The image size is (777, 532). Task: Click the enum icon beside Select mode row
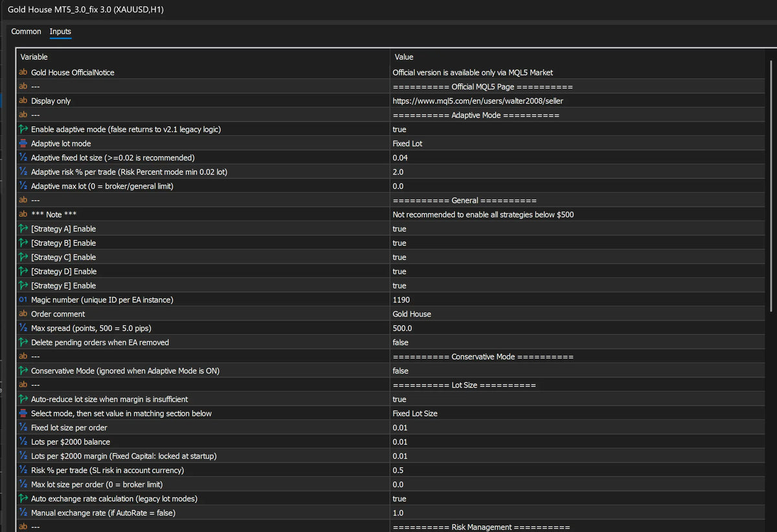pyautogui.click(x=23, y=414)
